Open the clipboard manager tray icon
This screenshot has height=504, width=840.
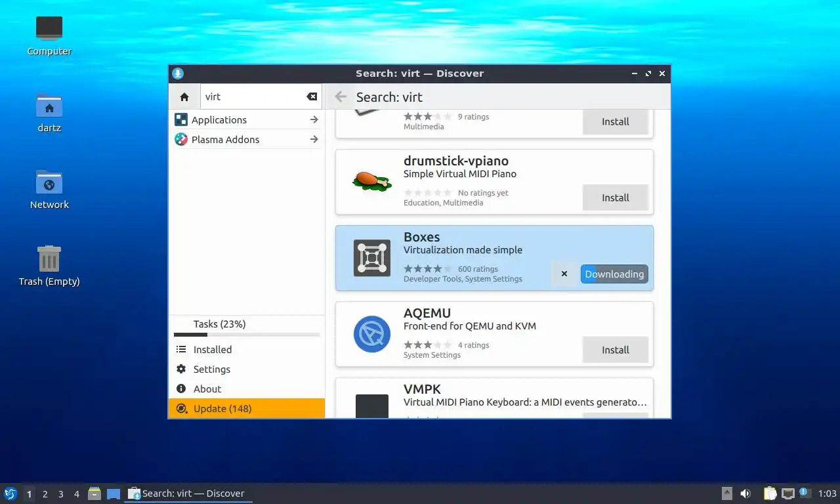click(770, 493)
